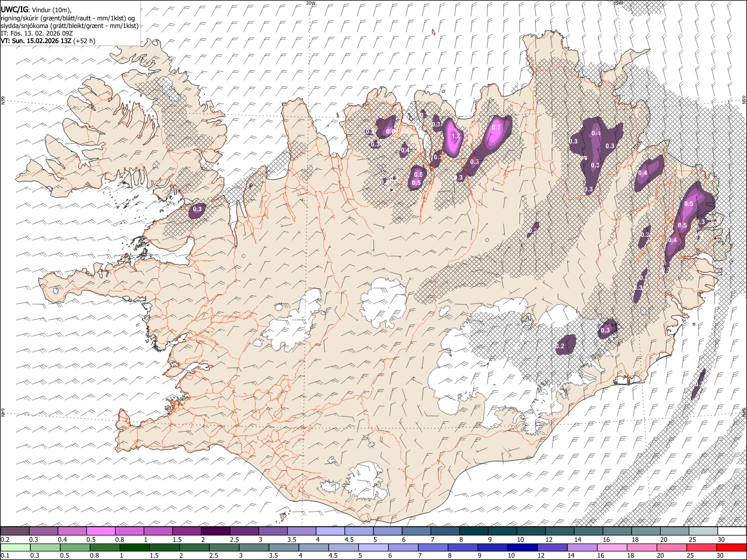Choose the bottom legend swatch labeled 14

(581, 548)
